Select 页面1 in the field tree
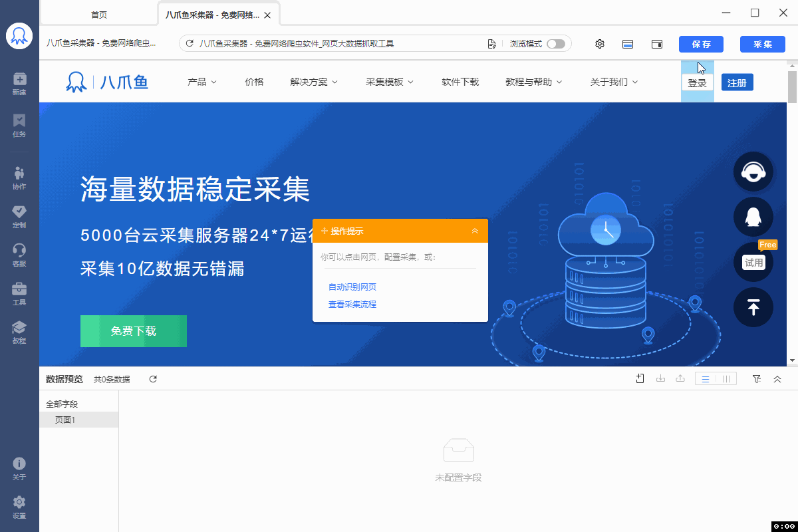Screen dimensions: 798x532 click(79, 420)
